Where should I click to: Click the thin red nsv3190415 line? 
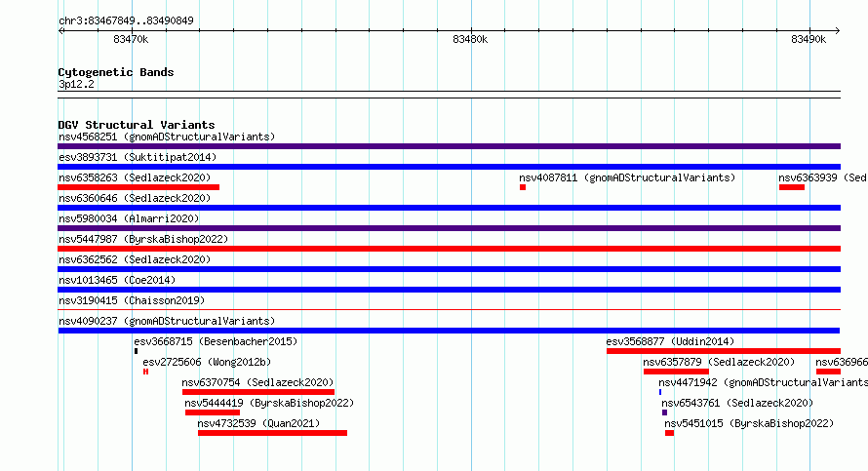click(x=449, y=310)
